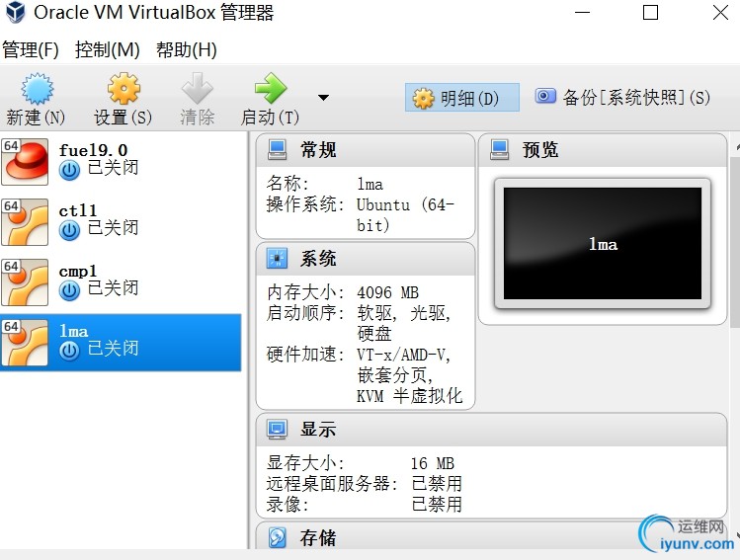Click the recording (录像) 已禁用 value
The width and height of the screenshot is (740, 560).
(437, 505)
